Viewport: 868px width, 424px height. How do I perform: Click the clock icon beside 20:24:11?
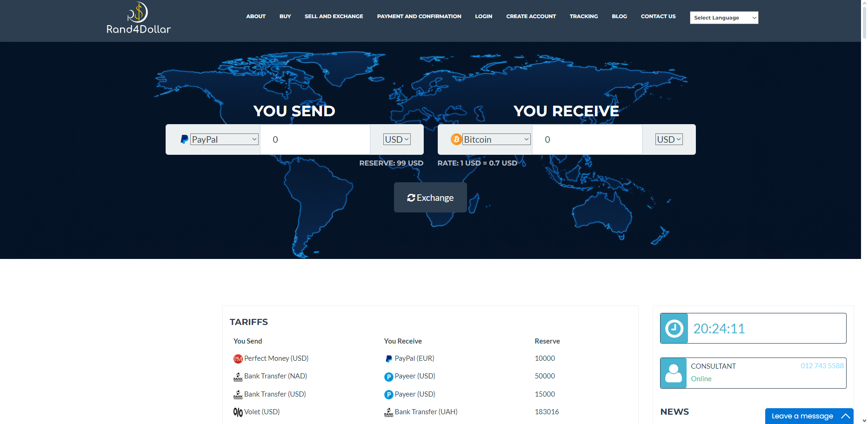(674, 328)
